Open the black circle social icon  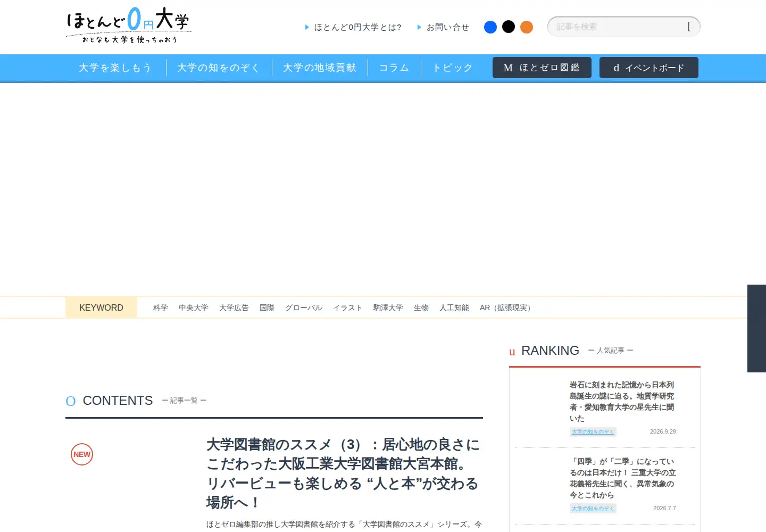coord(509,27)
